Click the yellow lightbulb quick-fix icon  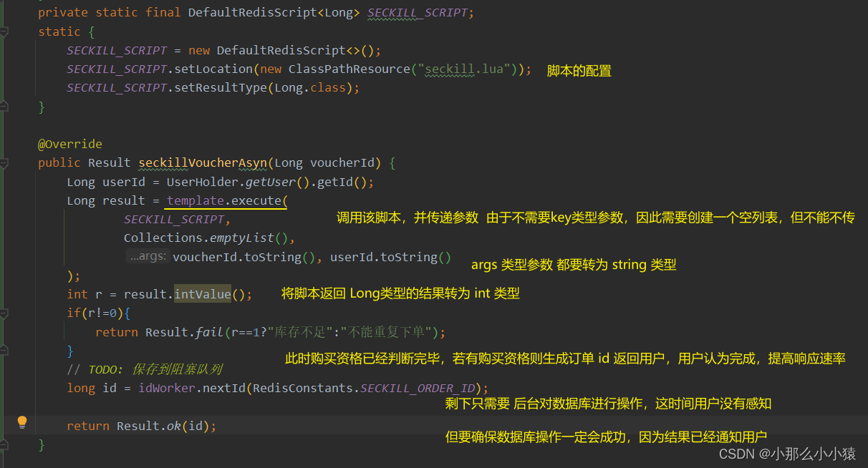click(22, 421)
